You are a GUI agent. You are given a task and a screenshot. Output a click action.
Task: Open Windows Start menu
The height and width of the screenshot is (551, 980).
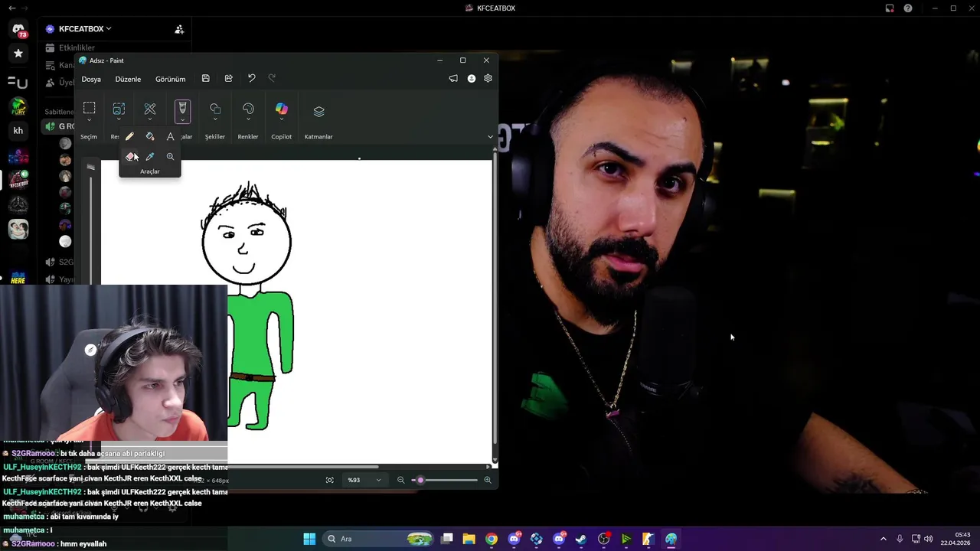pos(309,539)
